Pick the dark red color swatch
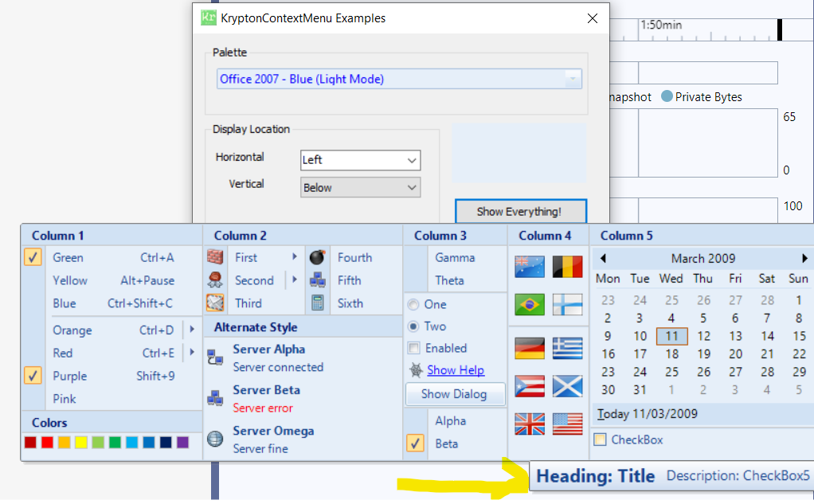Viewport: 814px width, 504px height. pyautogui.click(x=30, y=442)
